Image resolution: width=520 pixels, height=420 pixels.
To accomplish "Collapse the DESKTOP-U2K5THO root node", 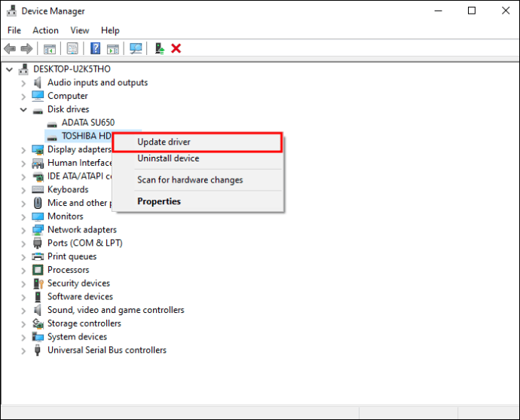I will (9, 69).
